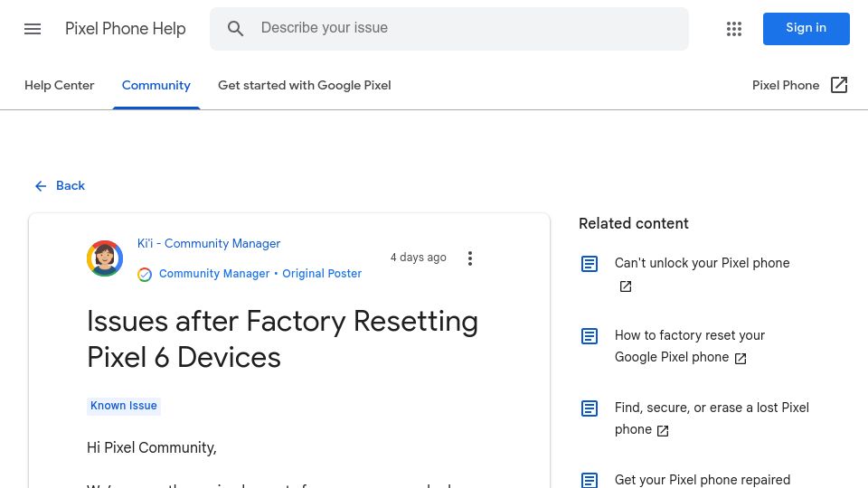The height and width of the screenshot is (488, 868).
Task: Open the Pixel Phone product link
Action: [x=800, y=85]
